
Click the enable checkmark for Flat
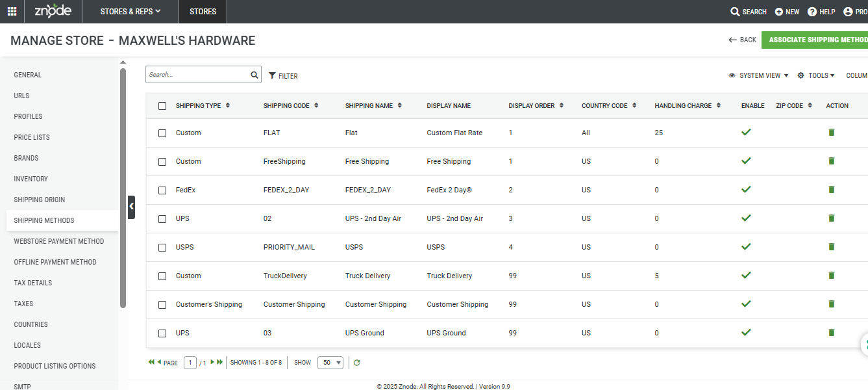point(746,132)
